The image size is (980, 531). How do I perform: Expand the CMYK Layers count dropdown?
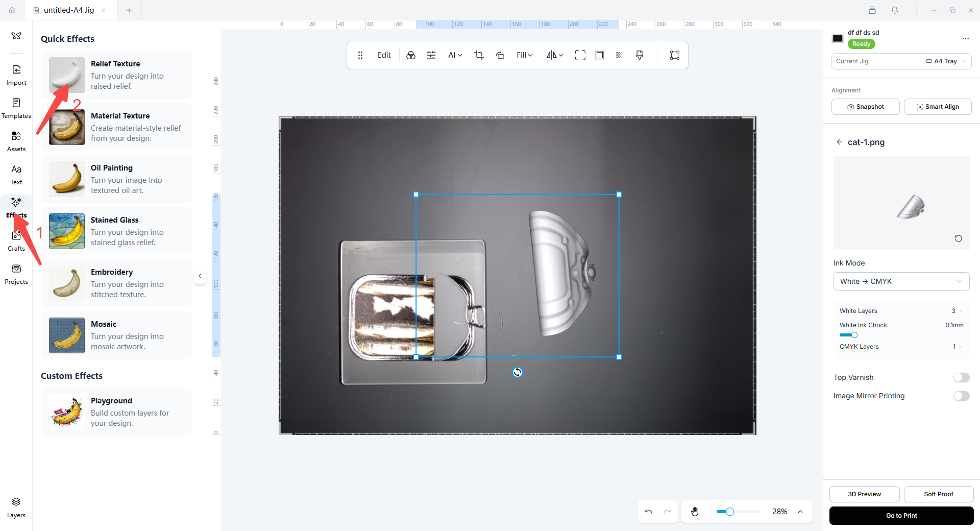(958, 347)
